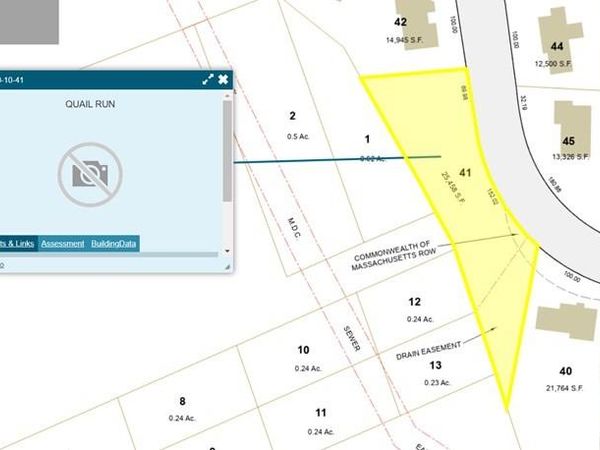Select lot 2 labeled 0.5 Ac.
This screenshot has width=600, height=450.
click(293, 125)
